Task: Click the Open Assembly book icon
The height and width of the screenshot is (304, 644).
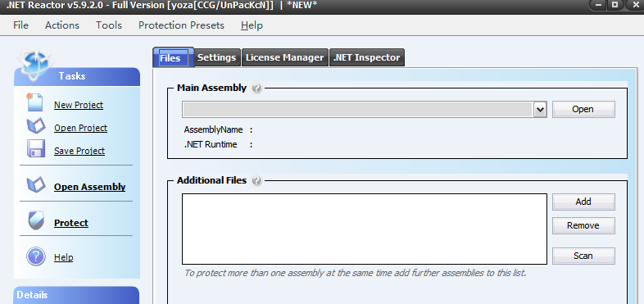Action: pos(36,185)
